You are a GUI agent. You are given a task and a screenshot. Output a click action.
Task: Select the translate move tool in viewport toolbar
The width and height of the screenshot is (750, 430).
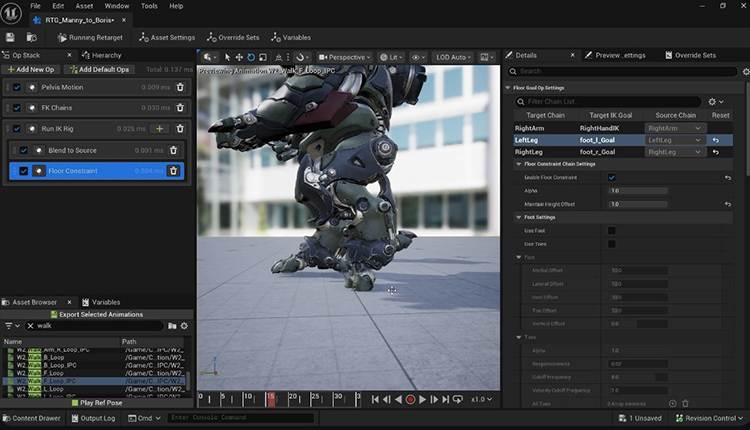(x=239, y=57)
